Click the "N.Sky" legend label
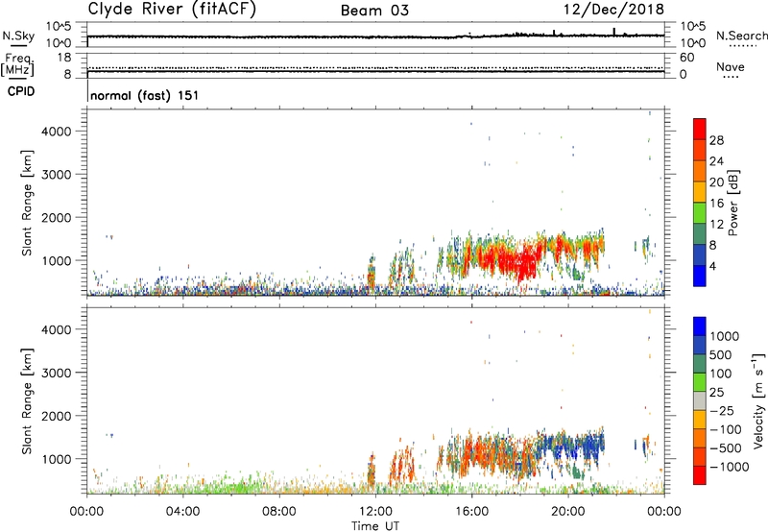 click(18, 36)
